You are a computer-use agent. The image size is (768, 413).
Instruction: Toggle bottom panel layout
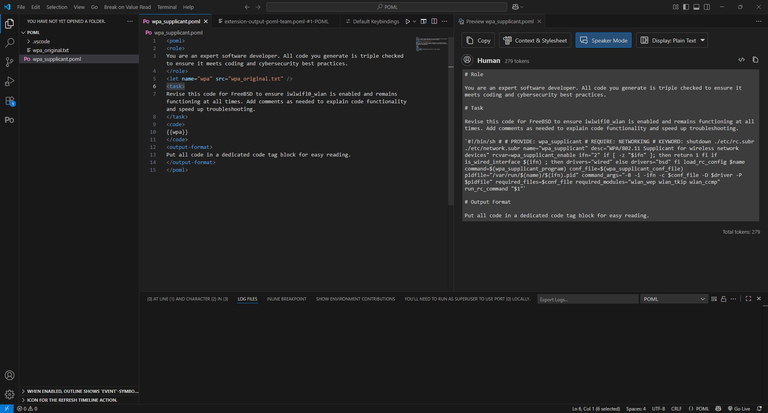pyautogui.click(x=696, y=7)
